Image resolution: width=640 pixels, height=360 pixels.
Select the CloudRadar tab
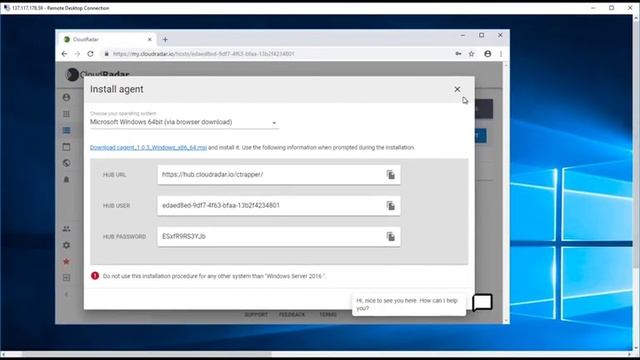point(107,40)
